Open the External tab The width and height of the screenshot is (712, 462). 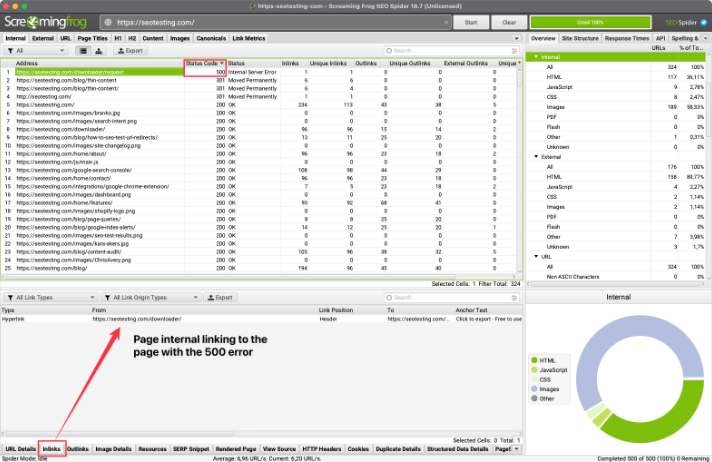[x=43, y=39]
